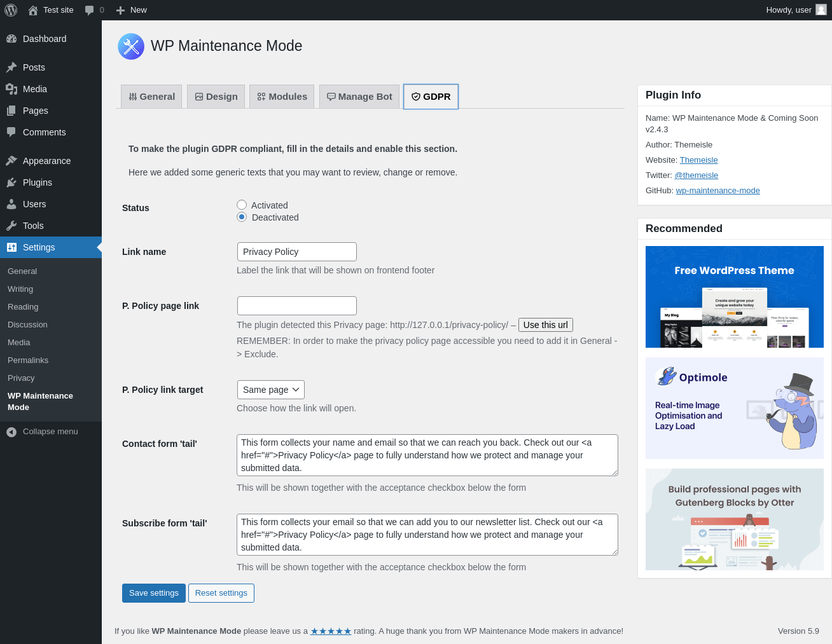
Task: Click the Posts pin icon
Action: point(11,67)
